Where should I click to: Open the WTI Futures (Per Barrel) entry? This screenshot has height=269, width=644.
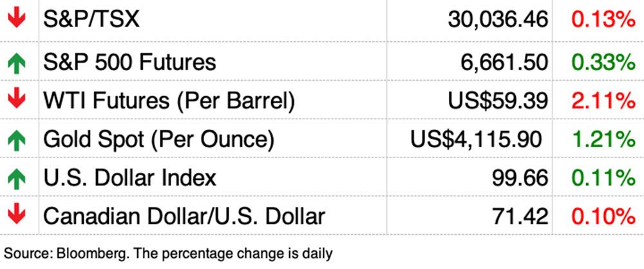coord(169,101)
